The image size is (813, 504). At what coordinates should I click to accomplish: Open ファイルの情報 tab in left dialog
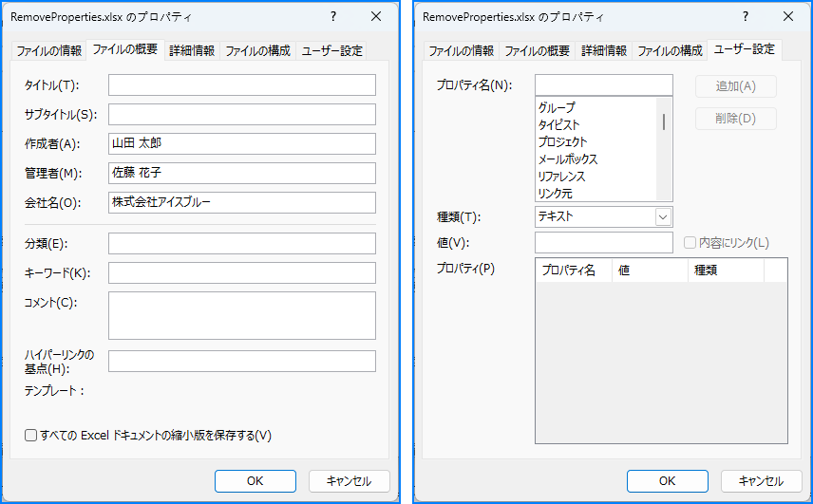click(x=48, y=51)
